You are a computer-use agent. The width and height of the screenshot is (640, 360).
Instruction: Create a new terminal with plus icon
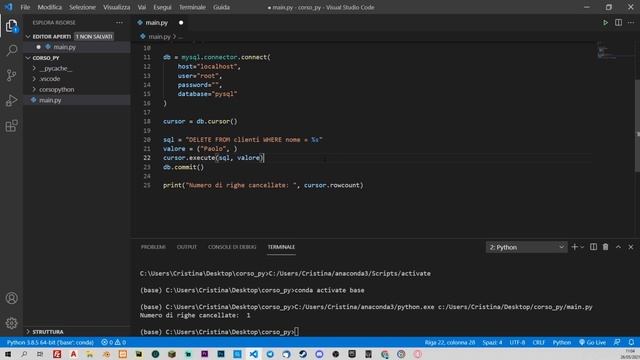575,247
